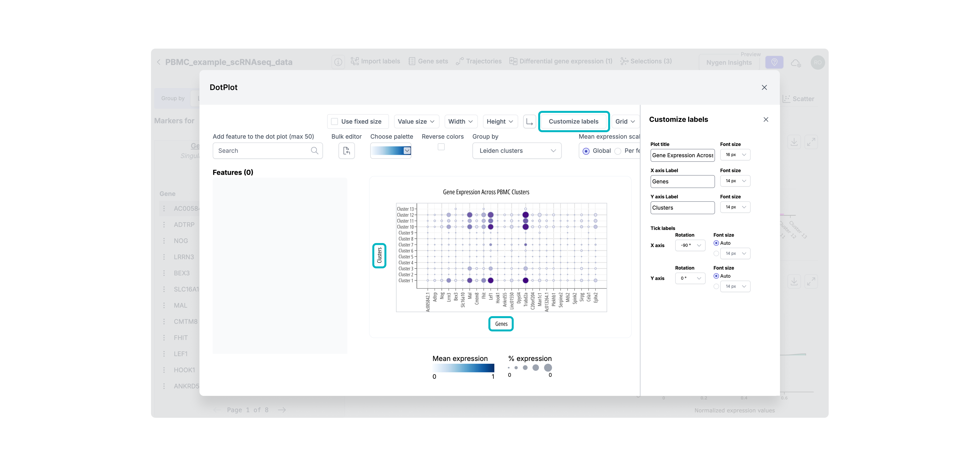The height and width of the screenshot is (466, 980).
Task: Open the Trajectories menu item
Action: (x=479, y=61)
